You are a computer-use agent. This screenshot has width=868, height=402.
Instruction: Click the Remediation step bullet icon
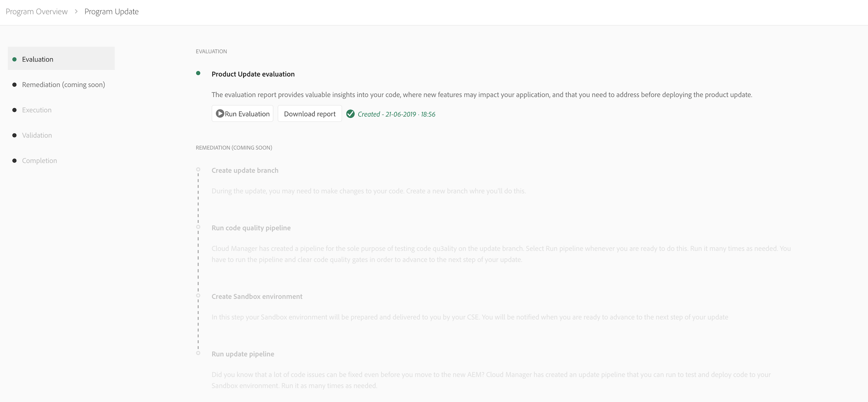click(14, 85)
